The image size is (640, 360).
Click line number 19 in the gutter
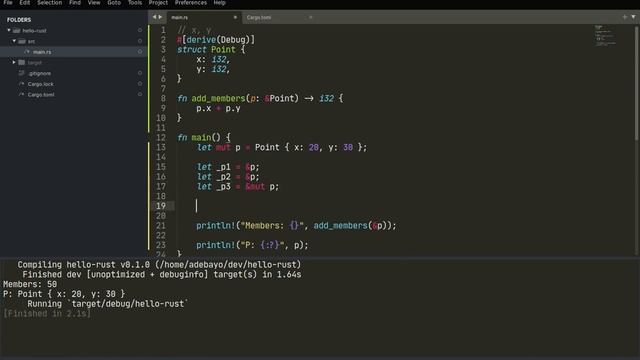tap(161, 206)
